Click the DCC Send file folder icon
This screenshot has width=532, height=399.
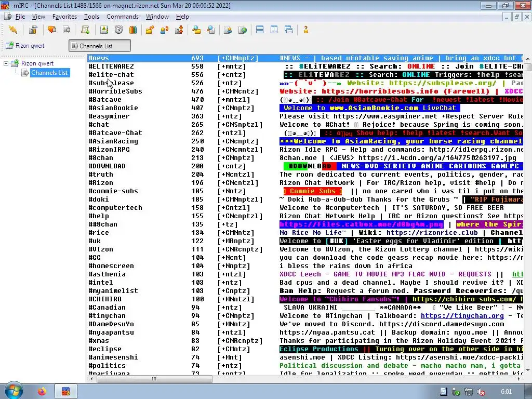pos(150,30)
